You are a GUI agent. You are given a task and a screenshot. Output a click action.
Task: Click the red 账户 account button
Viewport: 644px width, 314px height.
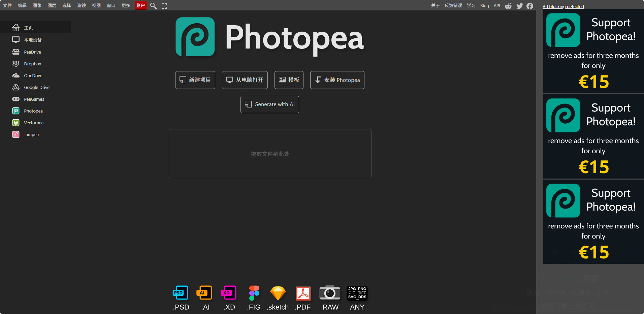(x=140, y=5)
